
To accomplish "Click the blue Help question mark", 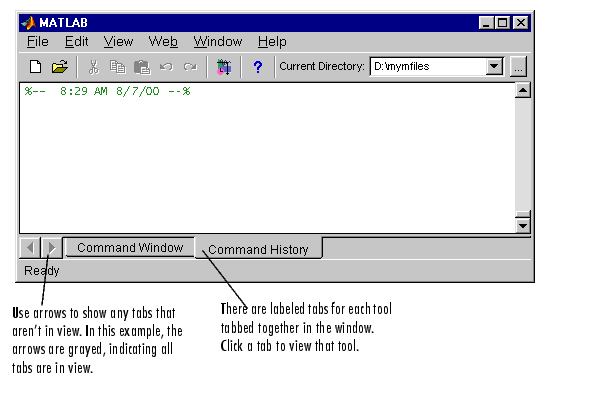I will [x=258, y=67].
